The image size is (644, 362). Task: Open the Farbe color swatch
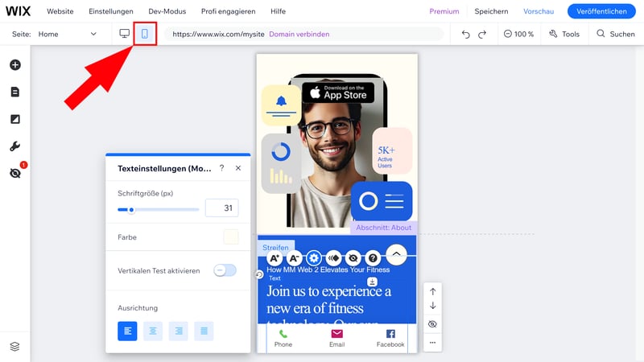click(x=231, y=237)
